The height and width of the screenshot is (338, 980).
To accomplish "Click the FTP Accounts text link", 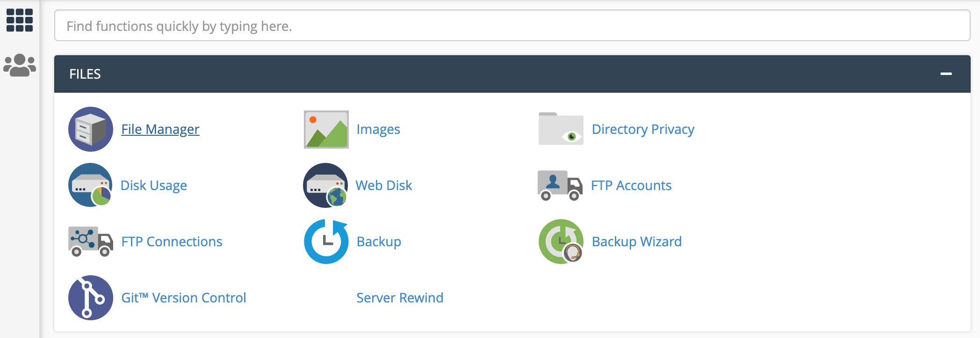I will click(x=631, y=185).
